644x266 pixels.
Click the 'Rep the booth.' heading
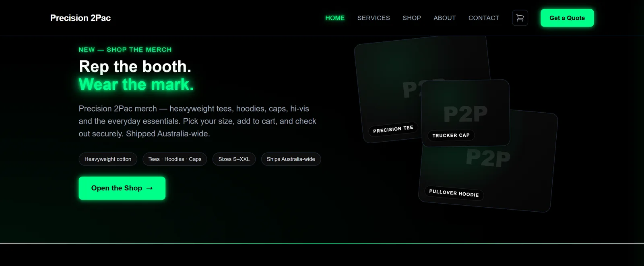[135, 67]
